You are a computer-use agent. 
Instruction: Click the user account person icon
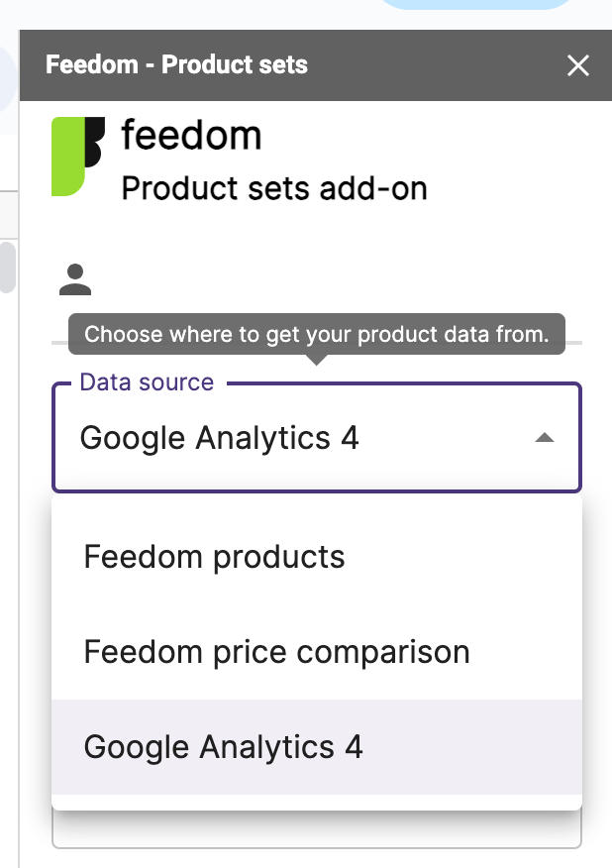75,279
